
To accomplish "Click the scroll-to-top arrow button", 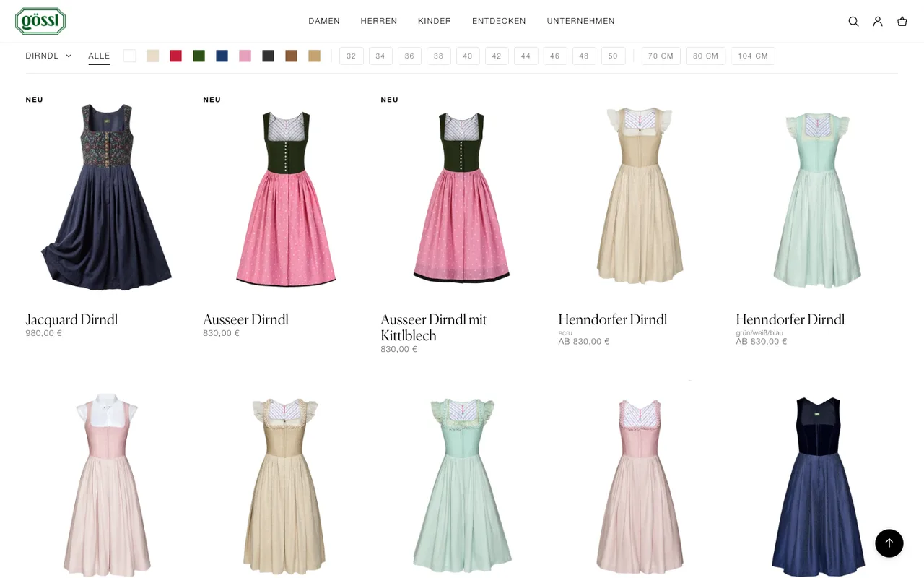I will [889, 543].
